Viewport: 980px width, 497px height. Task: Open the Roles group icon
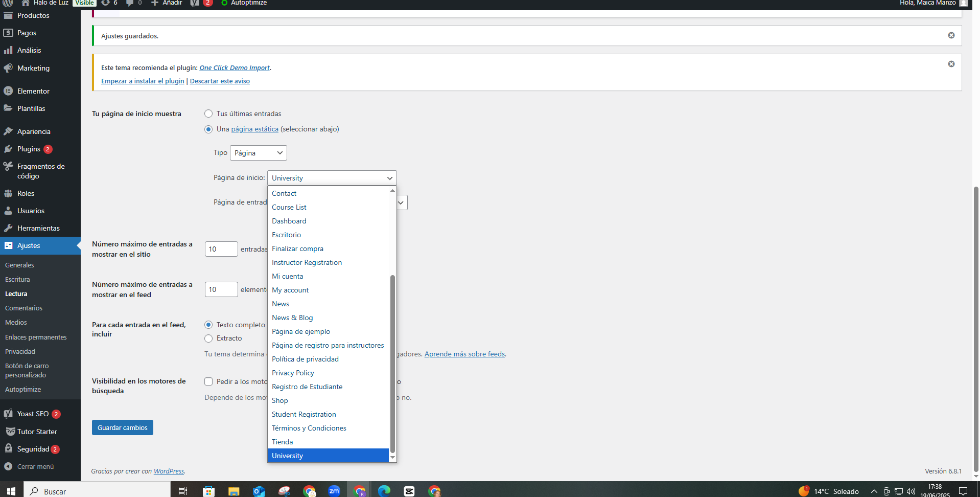point(8,193)
